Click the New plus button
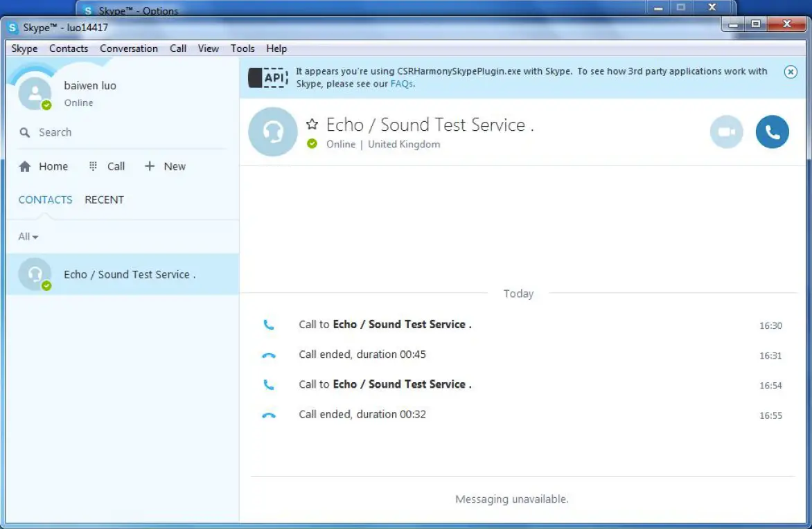 [x=149, y=166]
